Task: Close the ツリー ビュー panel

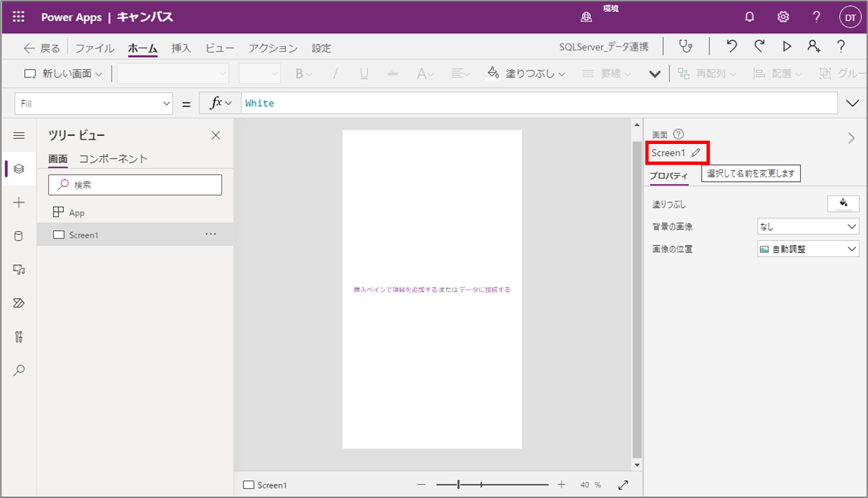Action: click(215, 135)
